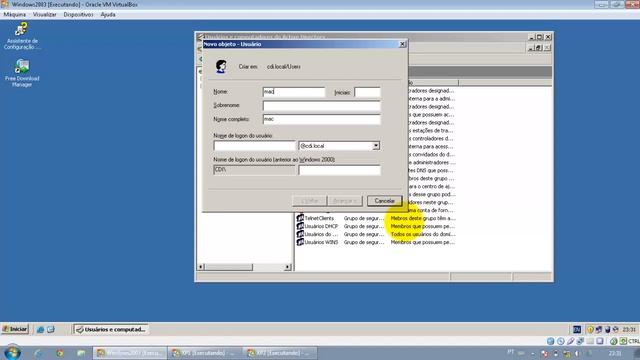Click the guest language bar indicator
This screenshot has height=360, width=640.
tap(577, 329)
